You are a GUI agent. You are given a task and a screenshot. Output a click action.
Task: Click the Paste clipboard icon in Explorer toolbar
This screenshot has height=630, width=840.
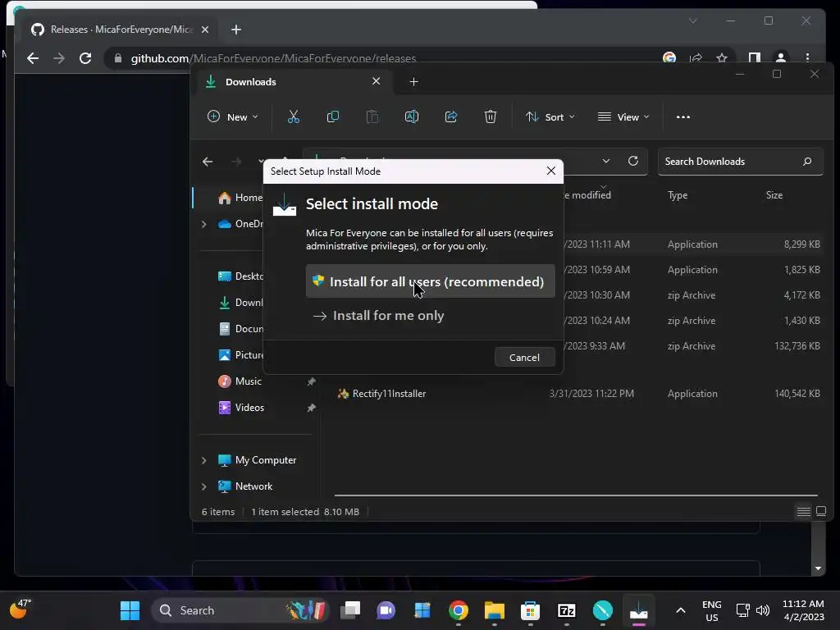372,116
